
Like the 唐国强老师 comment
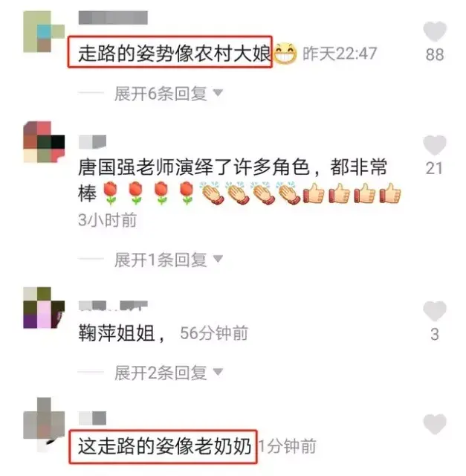click(x=435, y=145)
